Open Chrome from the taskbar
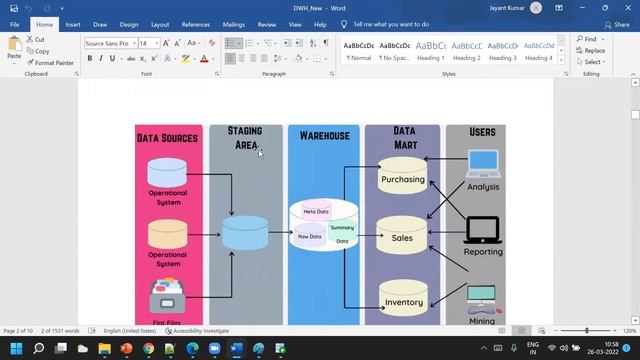 [149, 349]
